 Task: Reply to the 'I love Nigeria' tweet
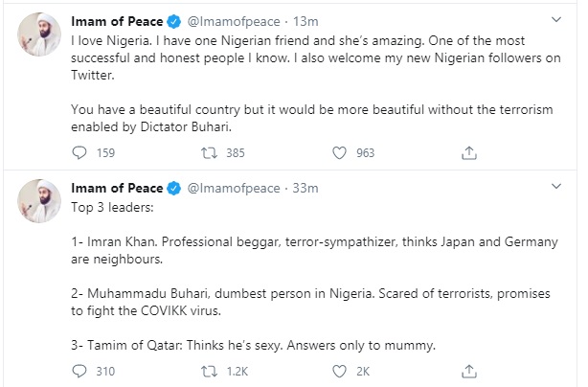tap(79, 151)
